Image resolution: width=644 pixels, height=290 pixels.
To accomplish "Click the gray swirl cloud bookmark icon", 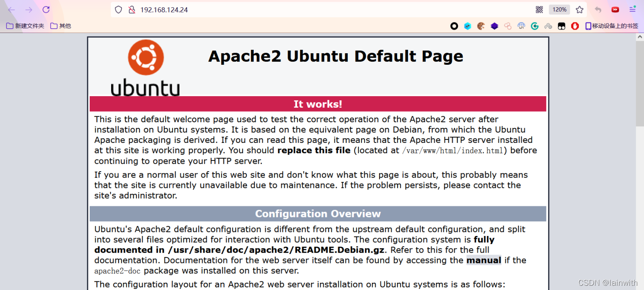I will pyautogui.click(x=548, y=26).
